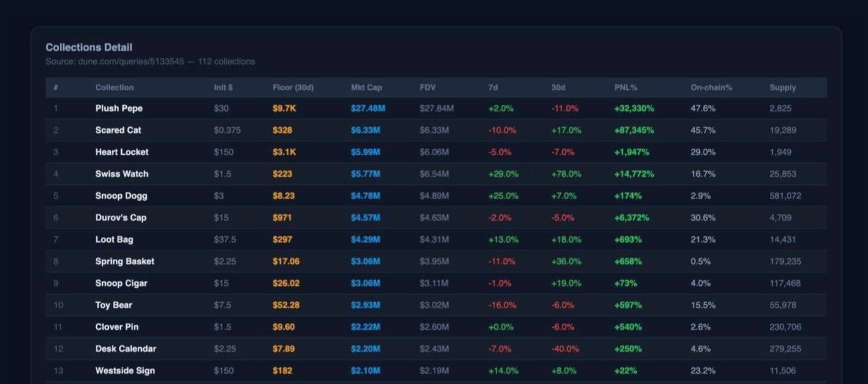Click the Init $ column header
Viewport: 868px width, 384px height.
(223, 88)
